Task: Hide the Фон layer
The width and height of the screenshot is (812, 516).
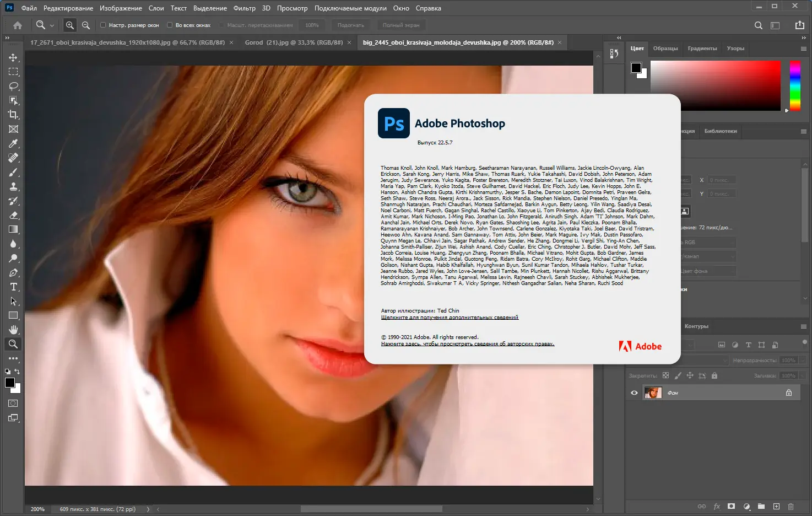Action: click(634, 393)
